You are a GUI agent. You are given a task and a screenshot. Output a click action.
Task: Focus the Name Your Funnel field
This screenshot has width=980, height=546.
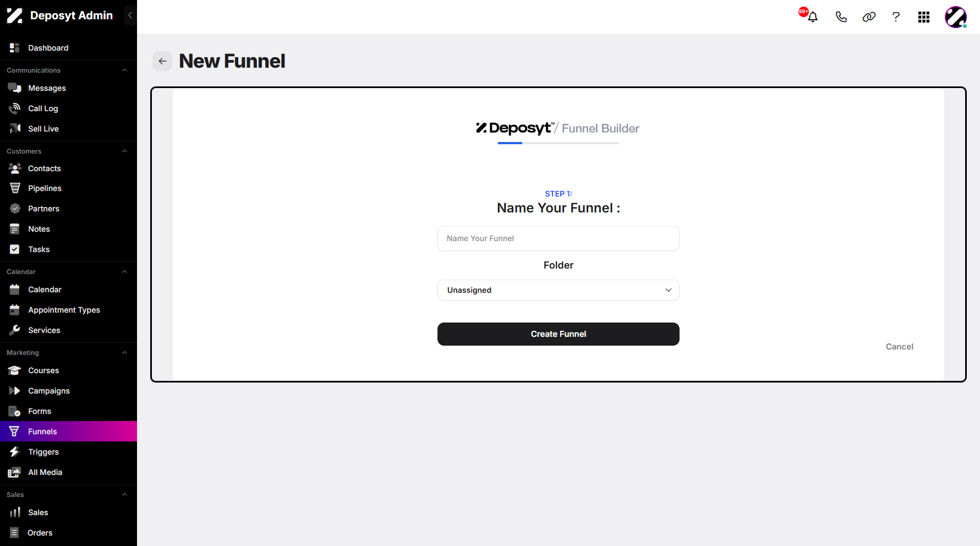559,238
